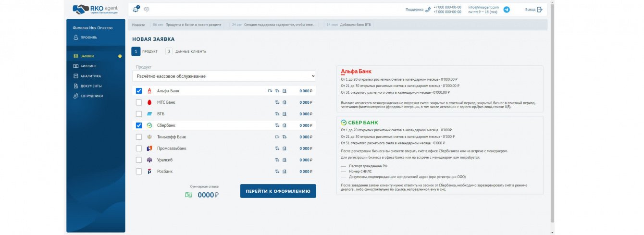The height and width of the screenshot is (235, 644).
Task: Click the Сотрудники sidebar icon
Action: pos(76,96)
